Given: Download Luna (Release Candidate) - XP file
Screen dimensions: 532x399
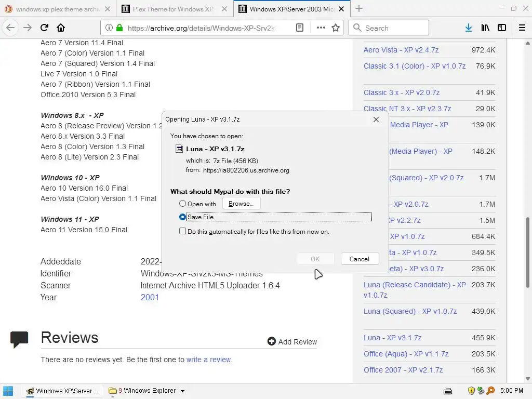Looking at the screenshot, I should click(x=415, y=290).
